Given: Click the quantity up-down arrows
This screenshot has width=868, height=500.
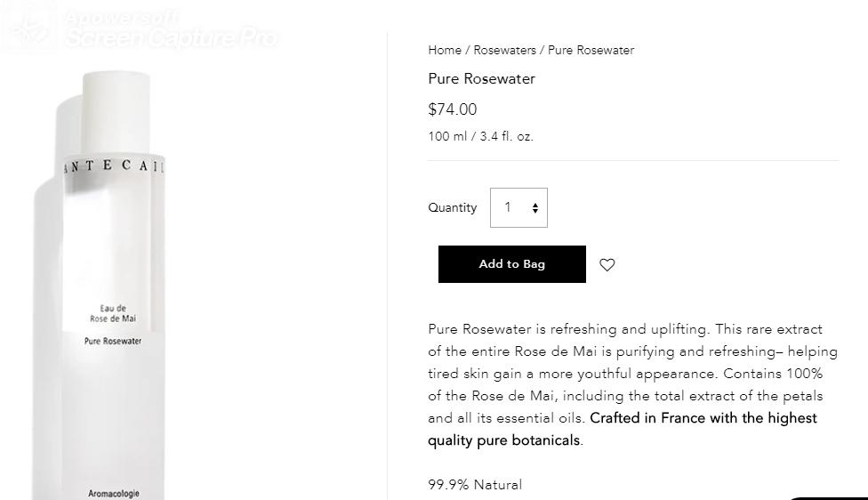Looking at the screenshot, I should tap(535, 208).
